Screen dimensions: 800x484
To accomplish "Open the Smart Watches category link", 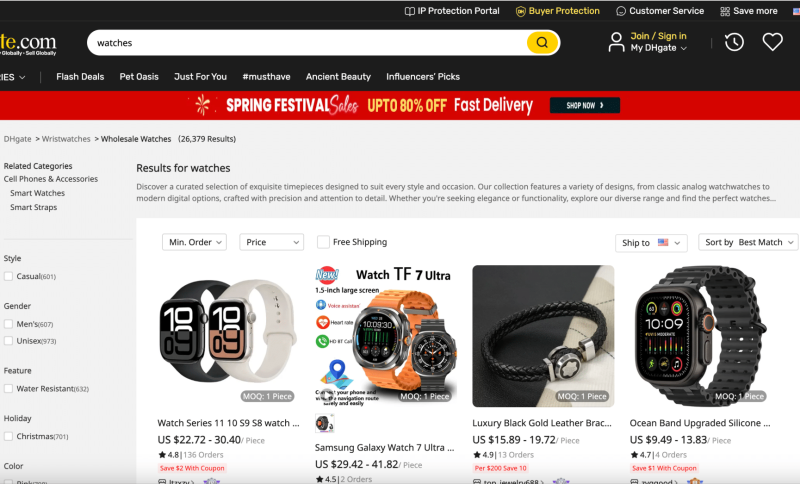I will coord(37,193).
